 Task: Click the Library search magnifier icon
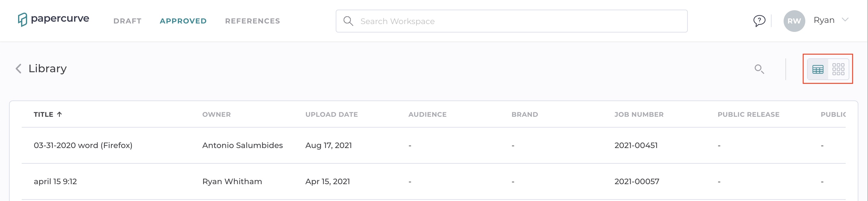point(759,69)
